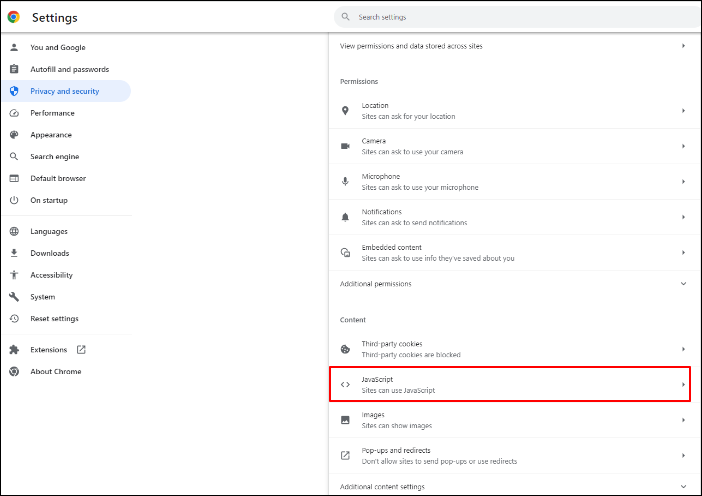The height and width of the screenshot is (496, 702).
Task: Expand the Additional permissions section
Action: (683, 284)
